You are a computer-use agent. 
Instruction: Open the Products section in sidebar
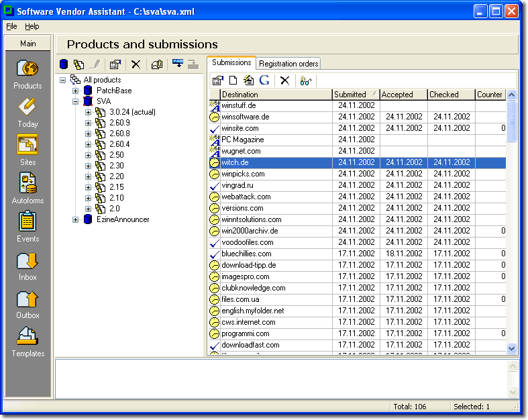pyautogui.click(x=28, y=74)
